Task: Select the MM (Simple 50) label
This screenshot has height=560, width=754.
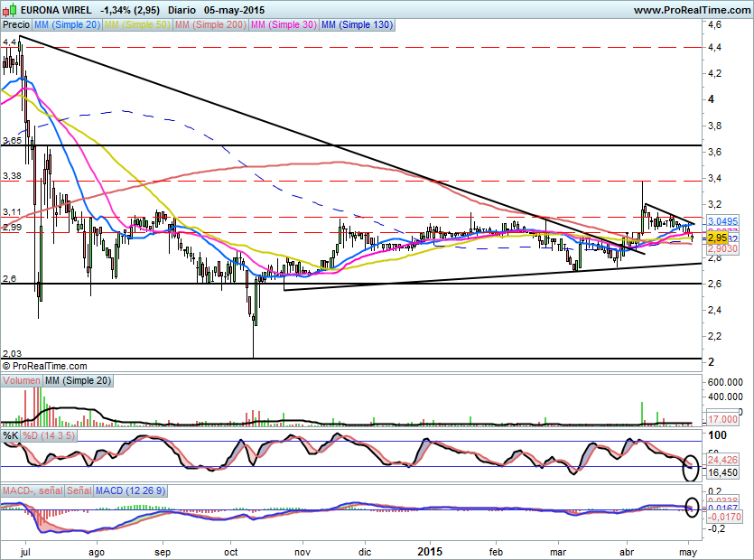Action: [x=137, y=24]
